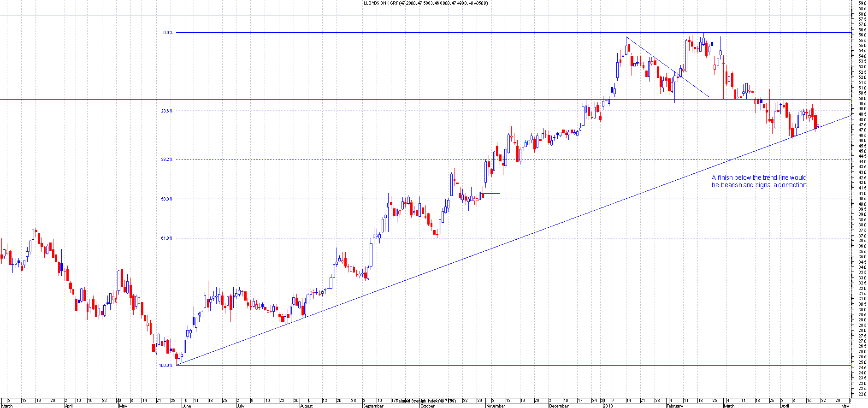Click the February label on time axis
Image resolution: width=868 pixels, height=408 pixels.
pyautogui.click(x=674, y=406)
